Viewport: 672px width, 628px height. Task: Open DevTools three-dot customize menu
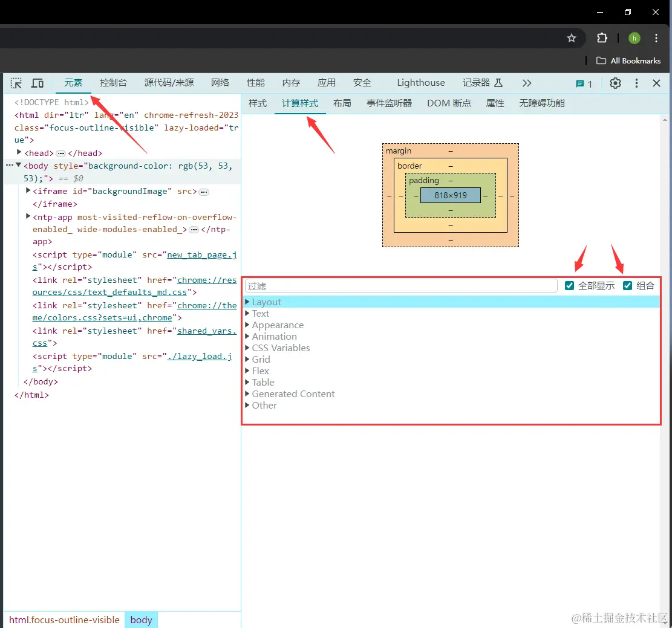[636, 83]
